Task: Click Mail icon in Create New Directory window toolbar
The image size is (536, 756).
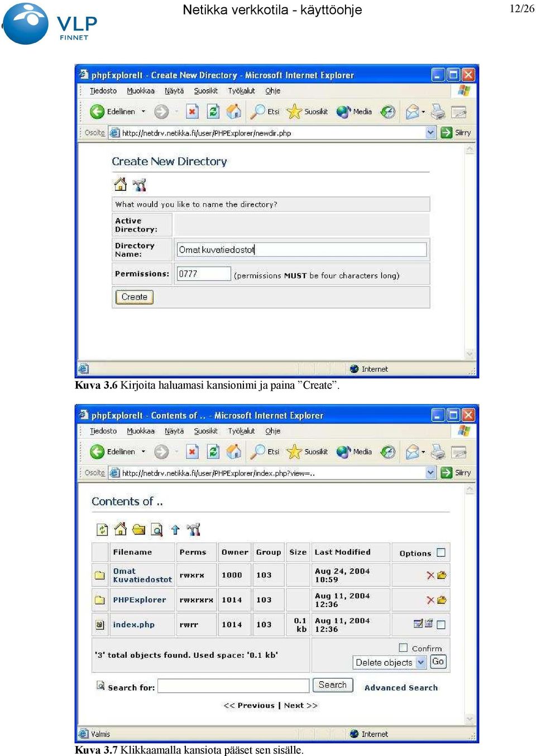Action: 412,112
